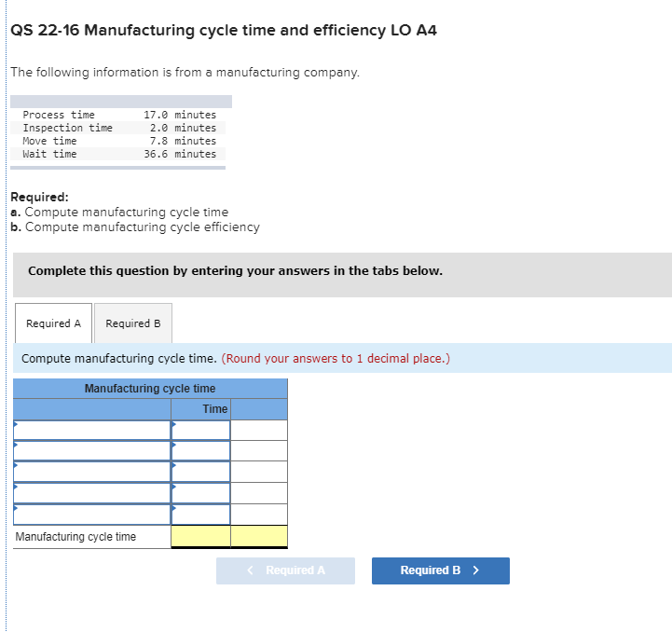
Task: Open the first row label dropdown
Action: click(x=92, y=430)
